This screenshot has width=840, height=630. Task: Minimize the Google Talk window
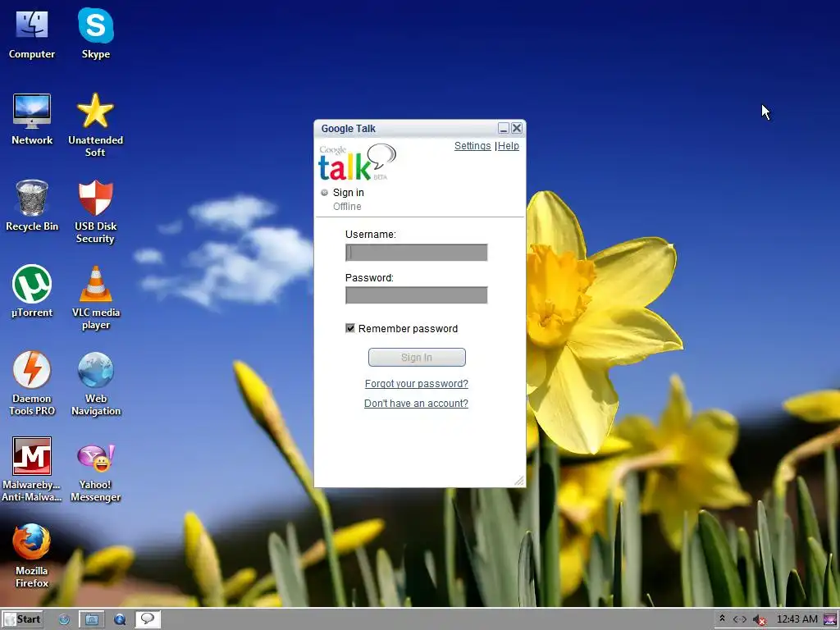[x=503, y=128]
